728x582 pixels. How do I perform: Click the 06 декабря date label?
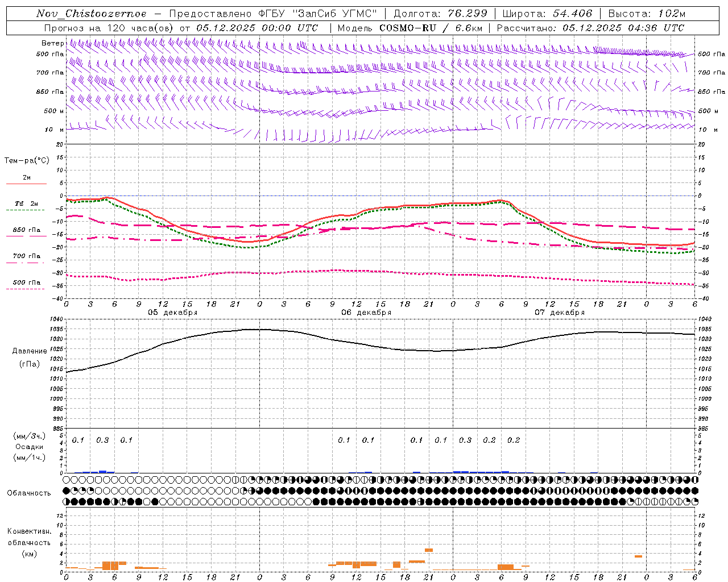pyautogui.click(x=366, y=313)
